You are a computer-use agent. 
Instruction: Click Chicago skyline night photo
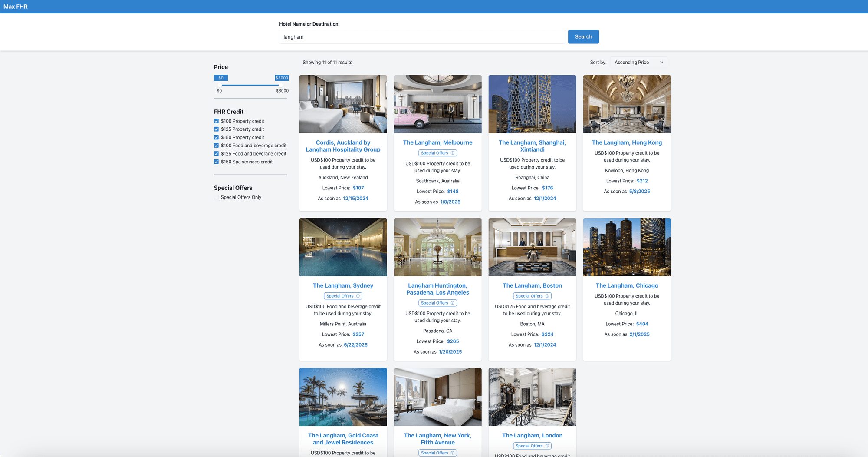(x=627, y=247)
